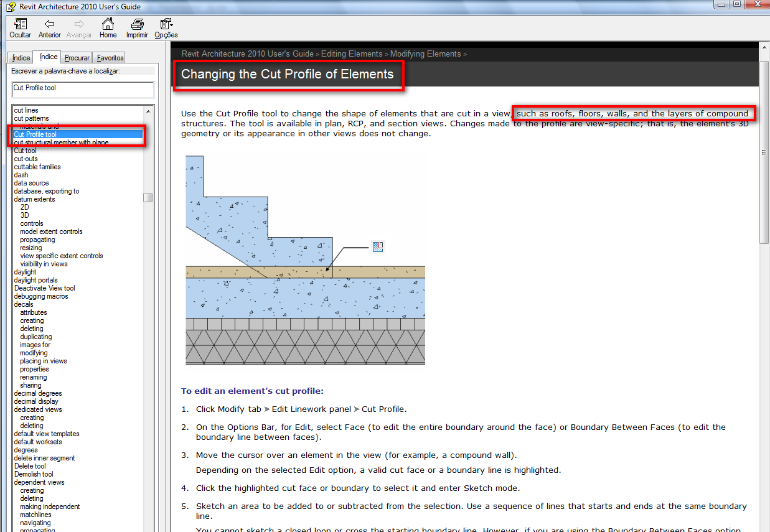
Task: Switch to the first Índice contents tab
Action: coord(21,58)
